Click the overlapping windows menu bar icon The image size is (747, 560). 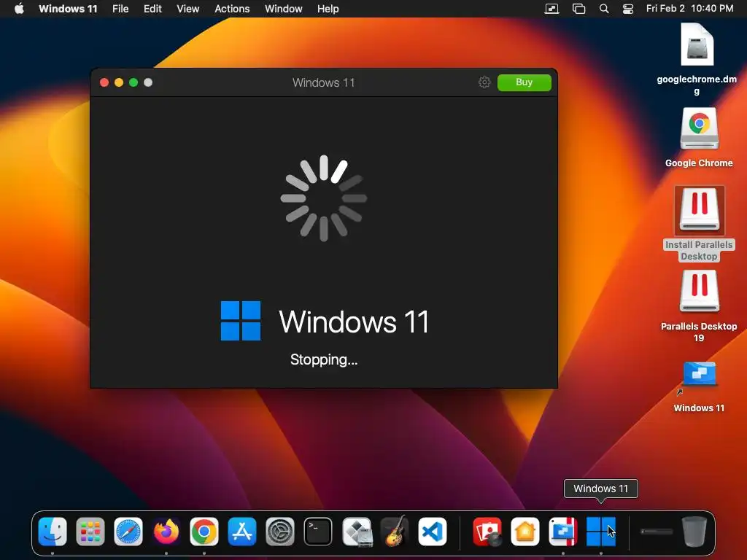pos(578,9)
